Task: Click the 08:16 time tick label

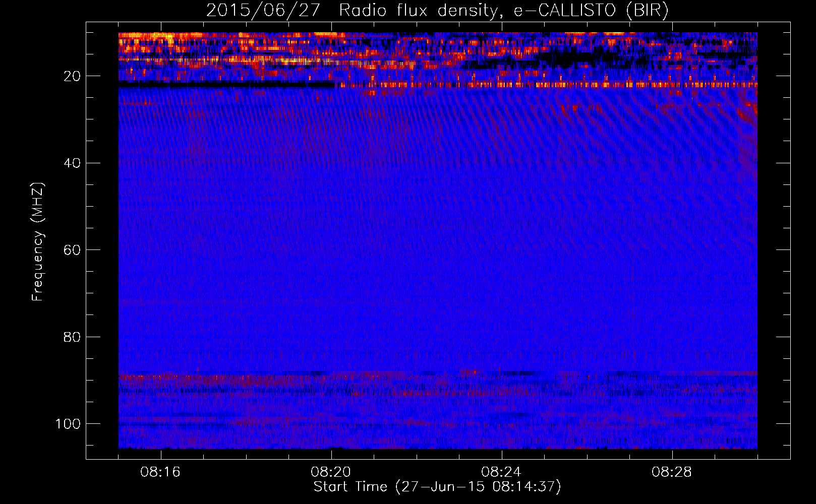Action: tap(161, 472)
